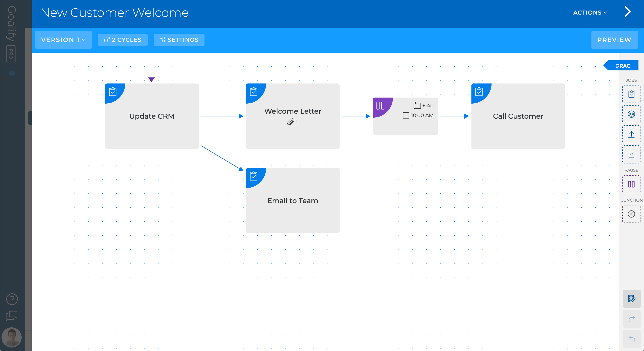This screenshot has height=351, width=644.
Task: Check the 10:00 AM checkbox on pause step
Action: click(406, 115)
